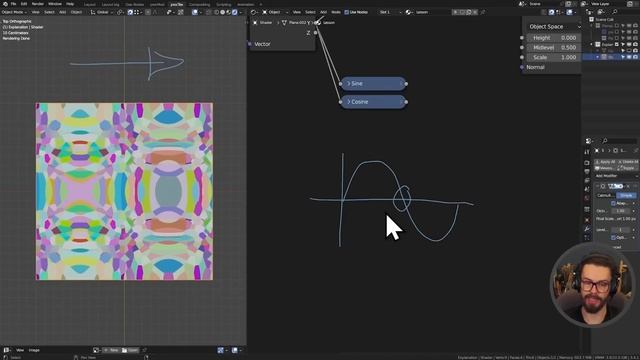This screenshot has width=640, height=360.
Task: Open the View Layer properties tab icon
Action: point(587,180)
